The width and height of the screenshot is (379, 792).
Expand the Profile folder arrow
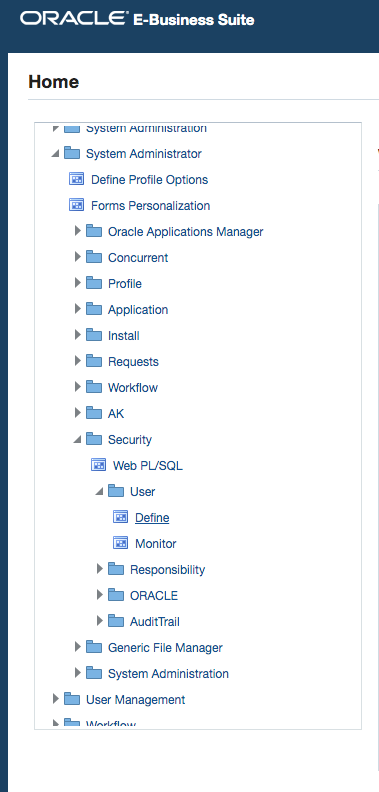(77, 283)
